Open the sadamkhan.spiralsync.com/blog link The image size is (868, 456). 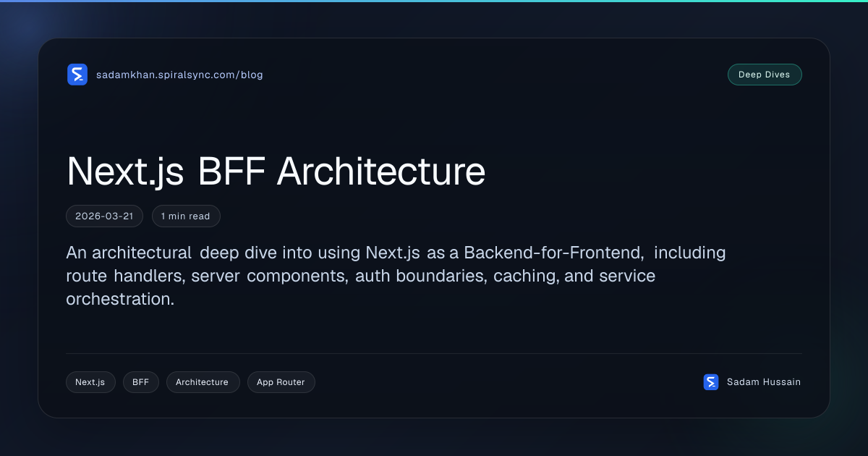(179, 75)
